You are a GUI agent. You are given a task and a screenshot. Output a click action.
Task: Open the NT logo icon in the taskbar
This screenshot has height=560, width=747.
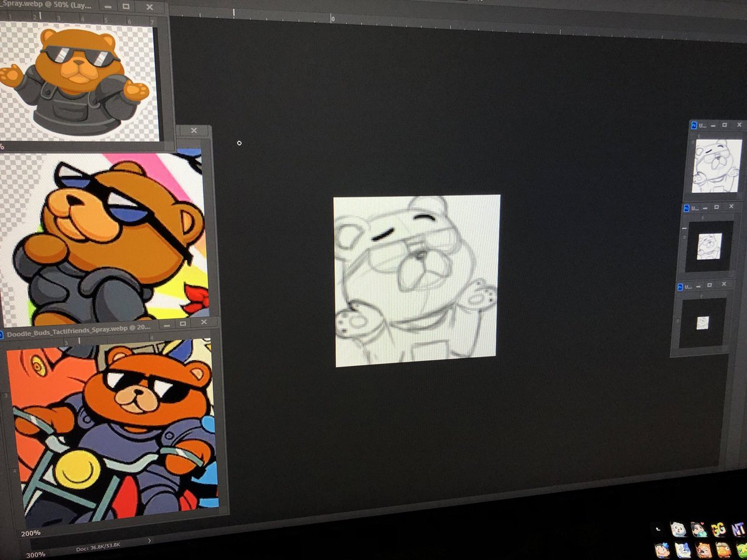click(738, 529)
